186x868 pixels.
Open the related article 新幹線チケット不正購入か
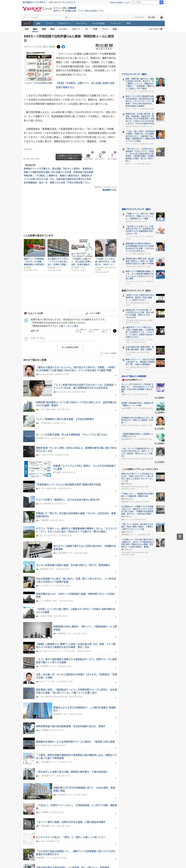pyautogui.click(x=58, y=169)
